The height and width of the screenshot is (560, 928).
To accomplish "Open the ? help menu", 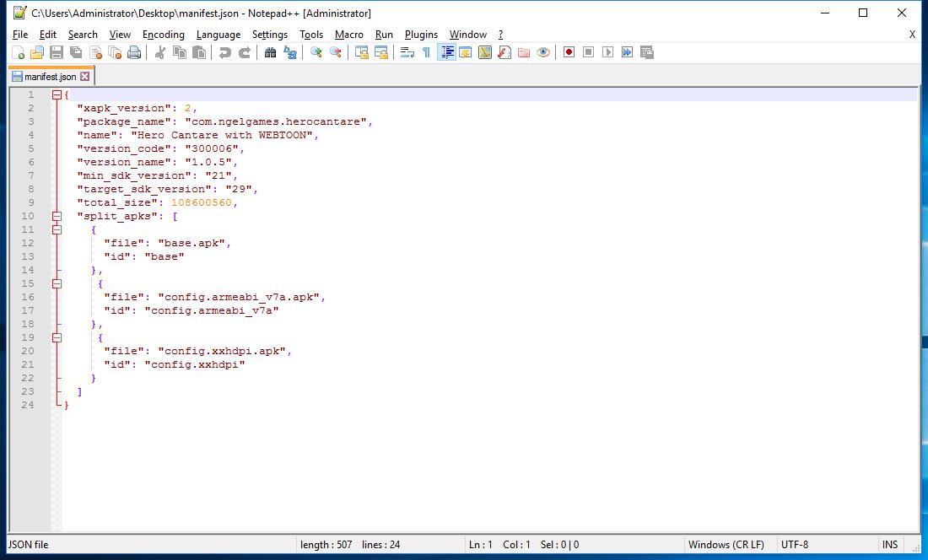I will pos(500,35).
